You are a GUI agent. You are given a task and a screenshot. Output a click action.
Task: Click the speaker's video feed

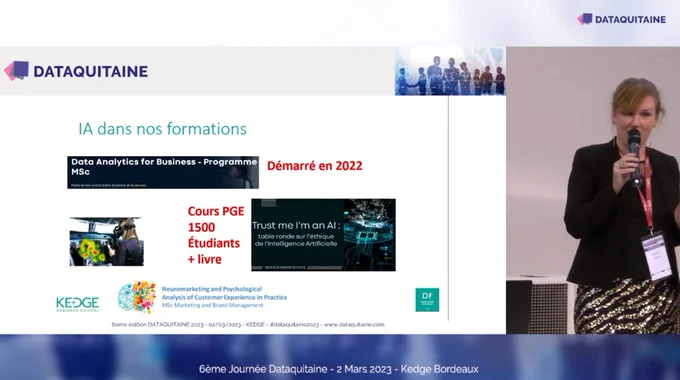(593, 190)
